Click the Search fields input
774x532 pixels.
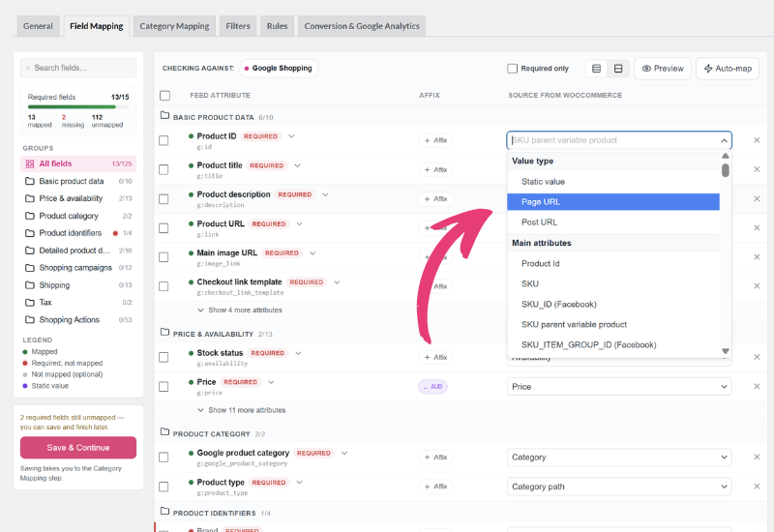[78, 68]
